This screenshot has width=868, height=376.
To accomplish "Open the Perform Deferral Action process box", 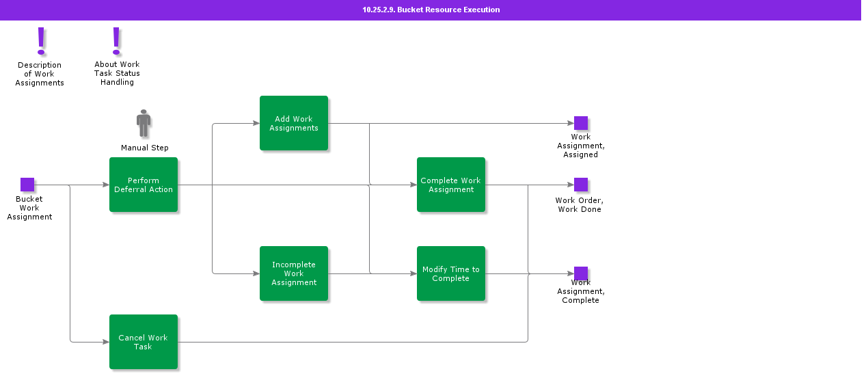I will (x=144, y=185).
